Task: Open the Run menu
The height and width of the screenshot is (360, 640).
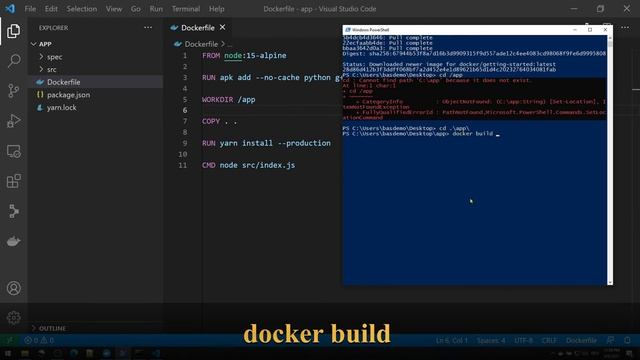Action: pos(156,9)
